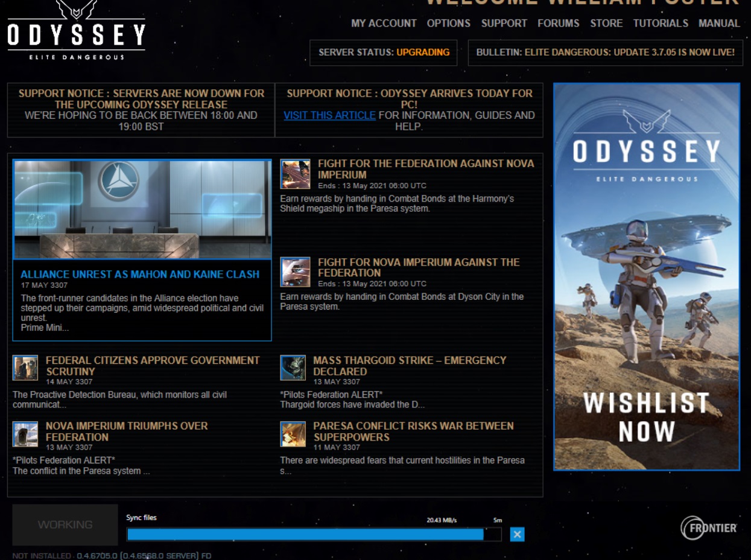Open the OPTIONS menu
This screenshot has height=560, width=751.
coord(448,24)
